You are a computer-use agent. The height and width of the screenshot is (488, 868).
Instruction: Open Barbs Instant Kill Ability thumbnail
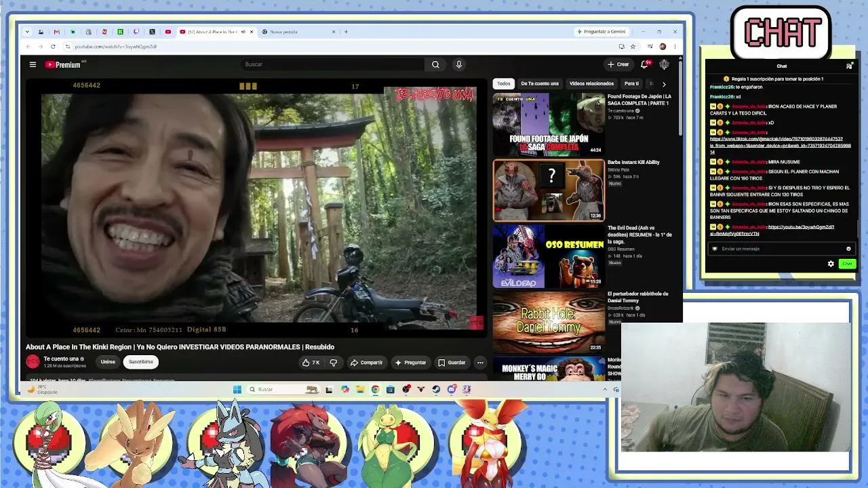549,190
